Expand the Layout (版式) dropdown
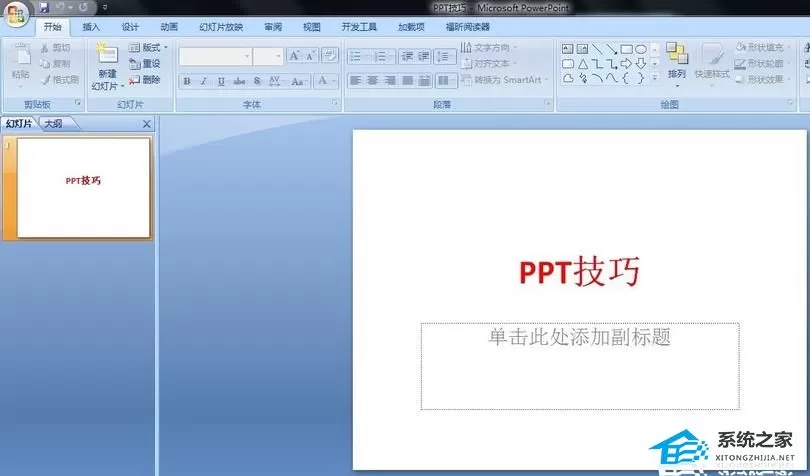 [149, 48]
